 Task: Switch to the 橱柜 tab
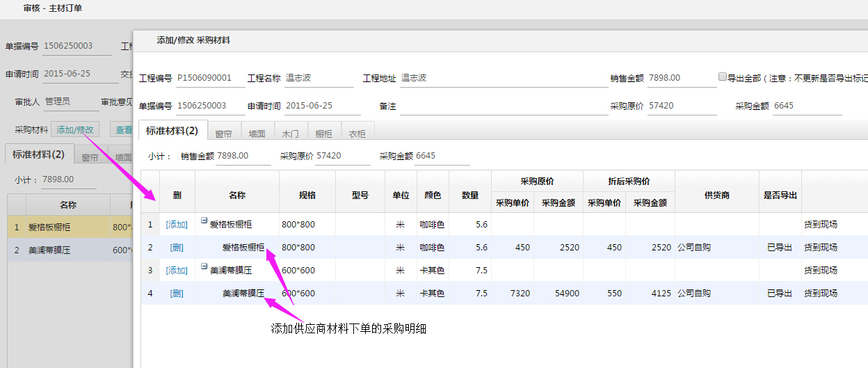[x=323, y=134]
